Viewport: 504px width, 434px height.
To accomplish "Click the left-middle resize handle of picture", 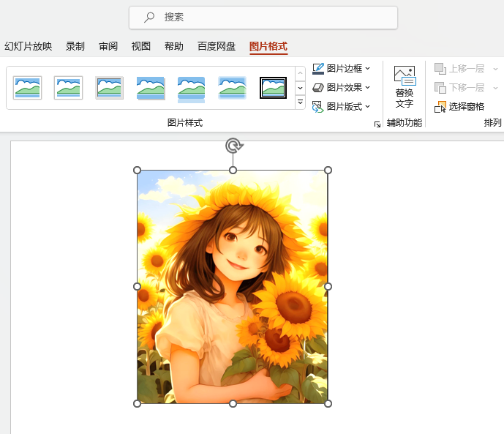I will (137, 286).
